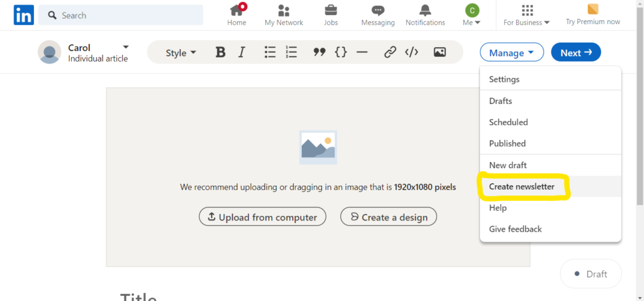
Task: Collapse the Manage dropdown menu
Action: pos(511,53)
